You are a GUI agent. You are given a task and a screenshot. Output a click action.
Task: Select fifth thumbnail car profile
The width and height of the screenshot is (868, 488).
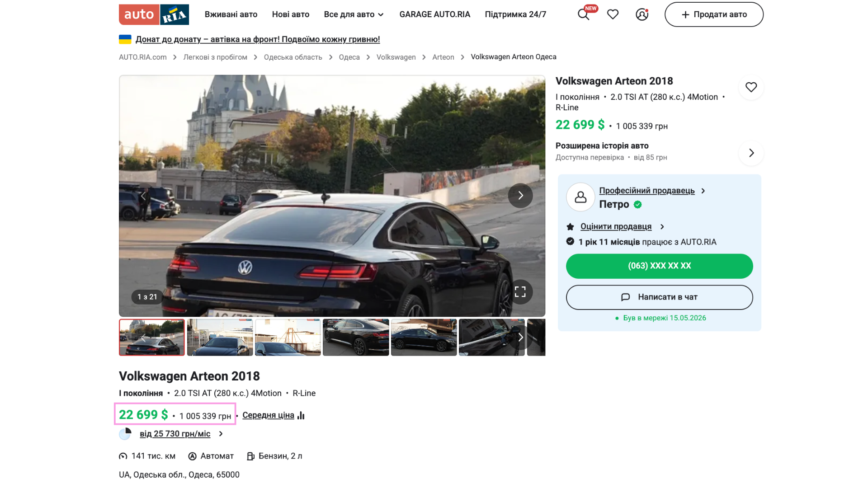(x=424, y=338)
